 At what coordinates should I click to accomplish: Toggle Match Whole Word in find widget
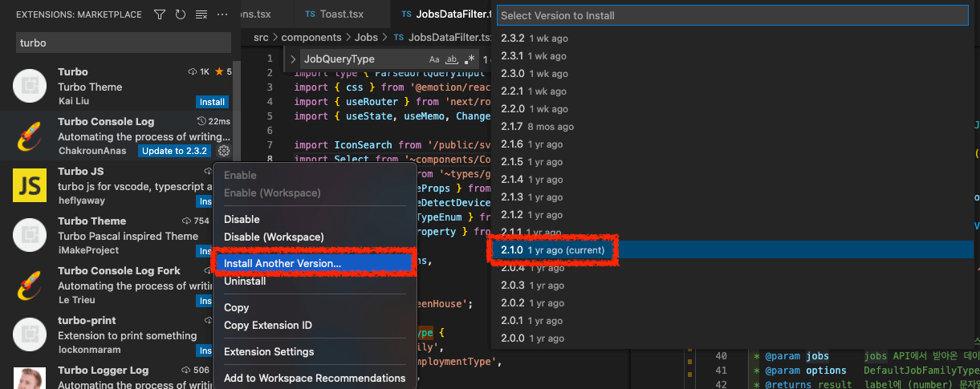(452, 59)
